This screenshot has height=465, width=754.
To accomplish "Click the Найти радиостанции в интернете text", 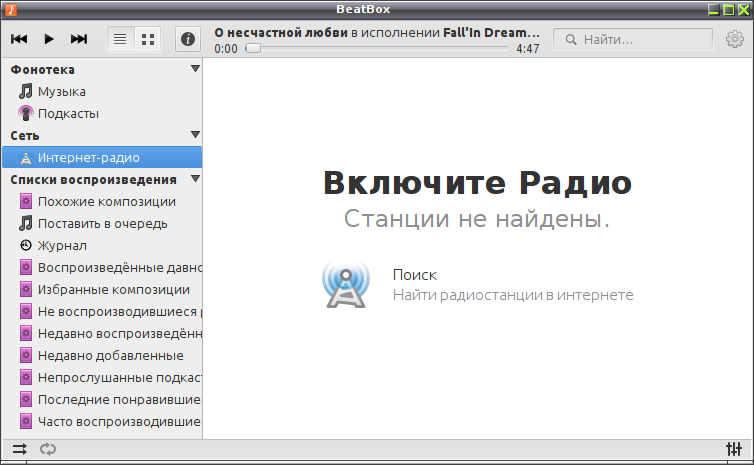I will [x=513, y=295].
